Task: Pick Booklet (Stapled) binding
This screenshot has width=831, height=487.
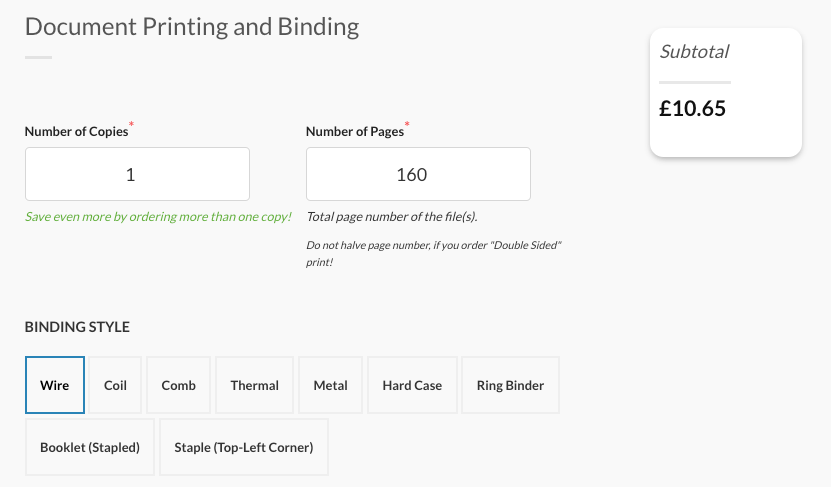Action: point(90,447)
